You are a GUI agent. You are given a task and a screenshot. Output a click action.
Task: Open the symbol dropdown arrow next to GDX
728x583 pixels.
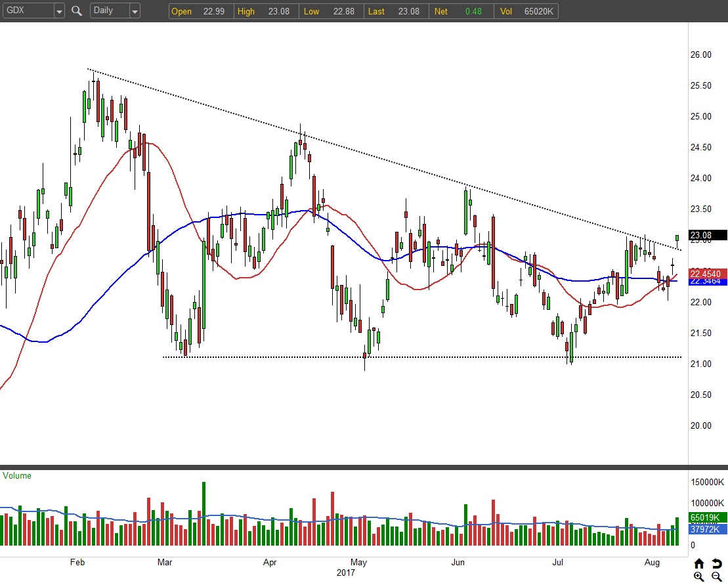59,11
